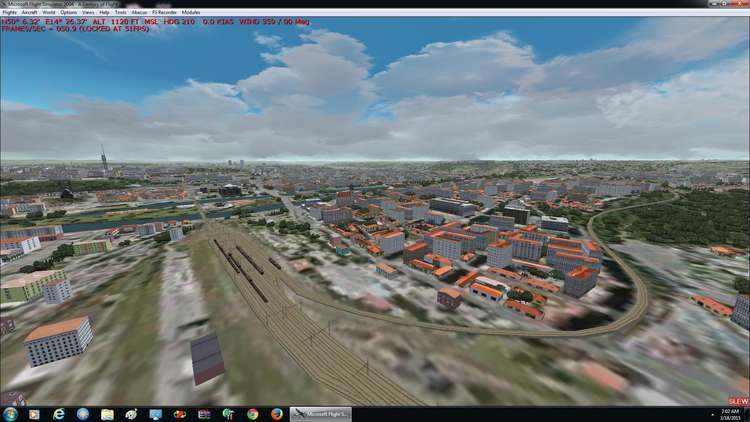Click the red SLEW mode indicator
Screen dimensions: 750x422
coord(739,401)
